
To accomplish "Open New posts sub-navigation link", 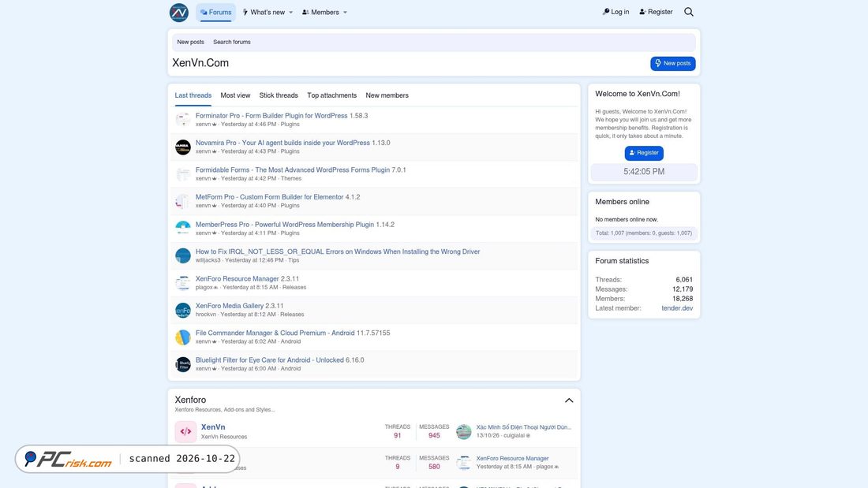I will (x=190, y=42).
